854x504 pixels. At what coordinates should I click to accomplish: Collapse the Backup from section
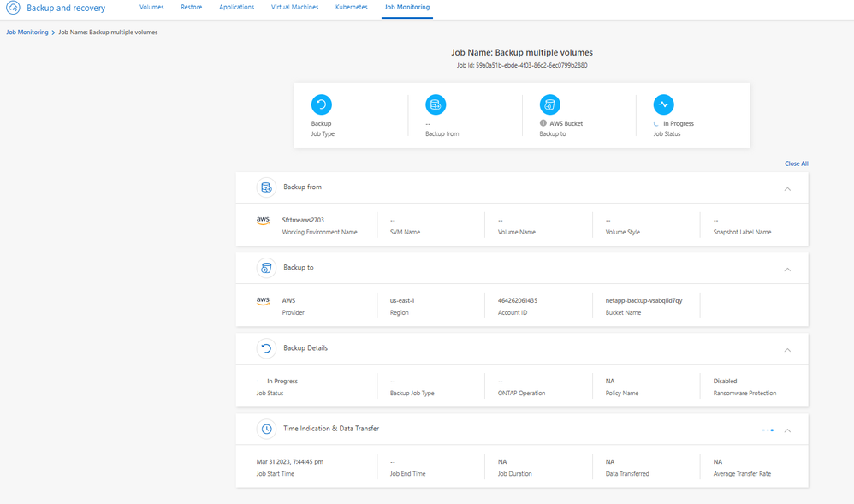point(787,188)
